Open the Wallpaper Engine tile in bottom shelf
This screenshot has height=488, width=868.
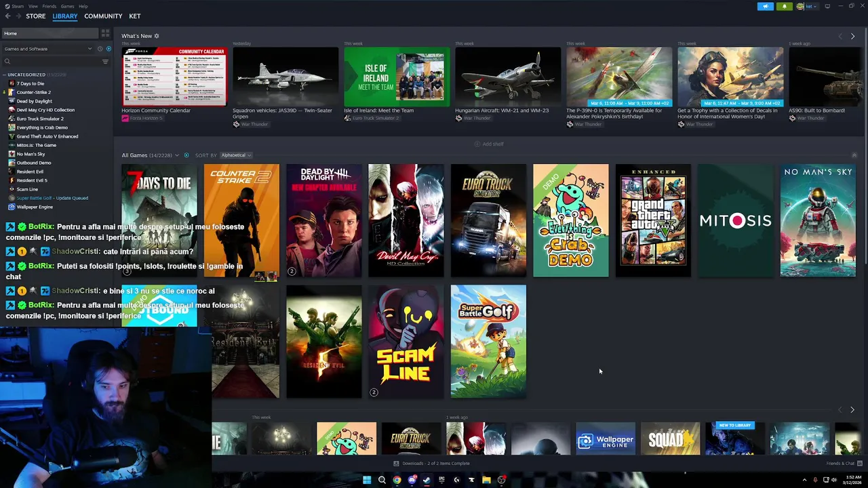(606, 439)
